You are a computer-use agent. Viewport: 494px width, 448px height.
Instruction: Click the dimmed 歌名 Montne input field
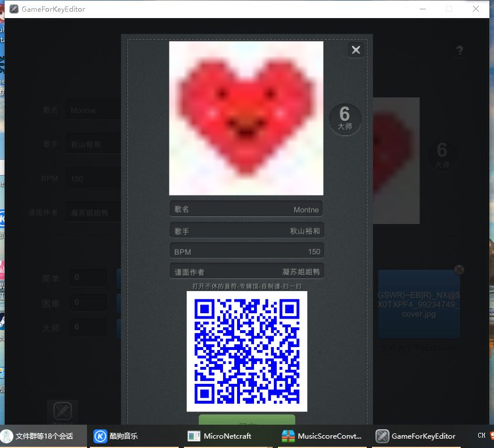(93, 110)
